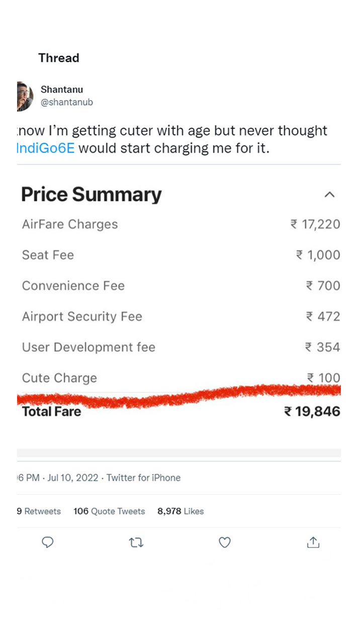View the 106 Quote Tweets
362x644 pixels.
click(x=109, y=511)
